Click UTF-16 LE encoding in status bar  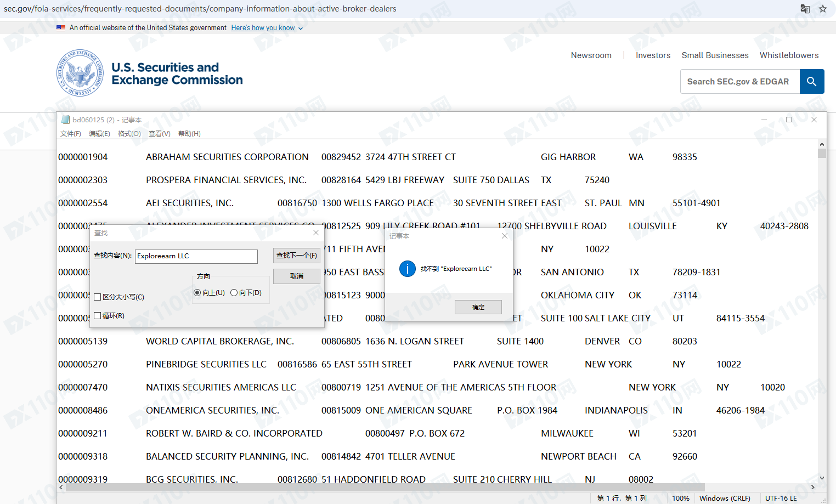[781, 499]
